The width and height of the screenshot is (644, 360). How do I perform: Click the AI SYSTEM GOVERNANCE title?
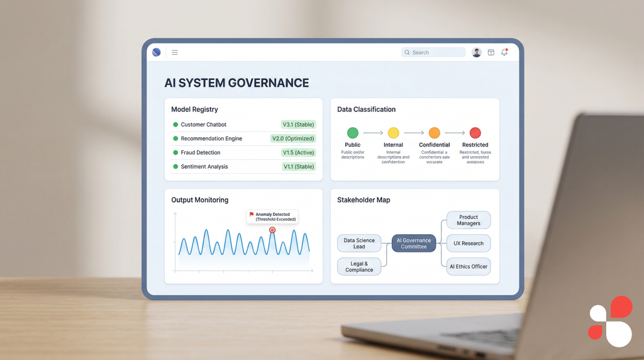236,83
